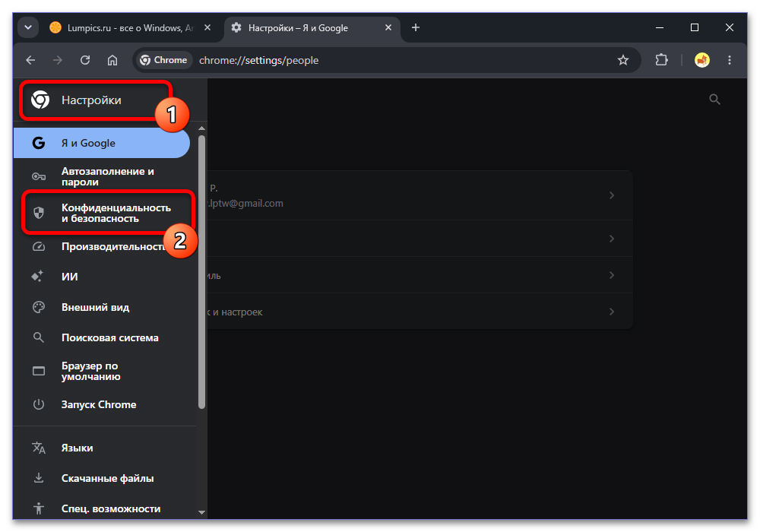Click the Chrome site info chip
The width and height of the screenshot is (760, 532).
164,60
